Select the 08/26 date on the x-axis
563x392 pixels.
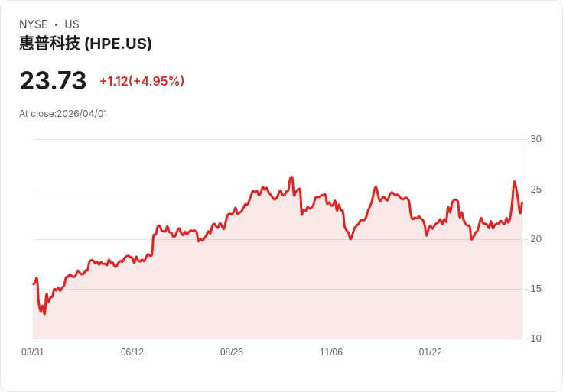(x=232, y=352)
